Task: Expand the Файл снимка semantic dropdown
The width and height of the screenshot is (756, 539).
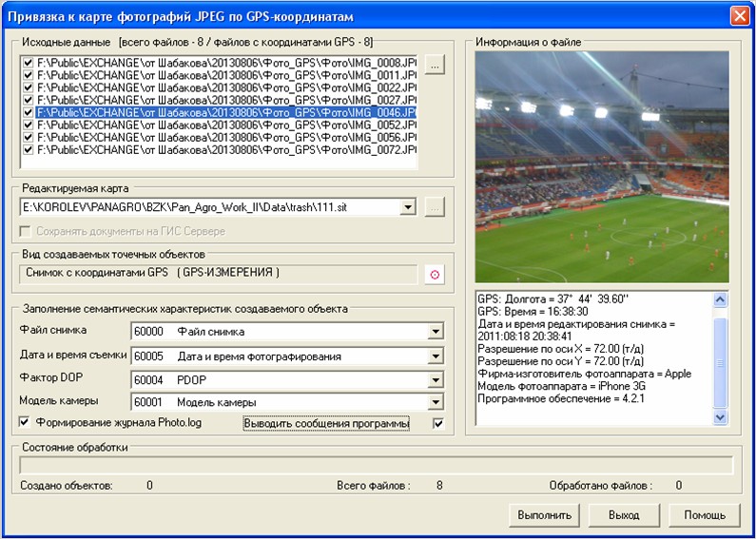Action: click(x=436, y=332)
